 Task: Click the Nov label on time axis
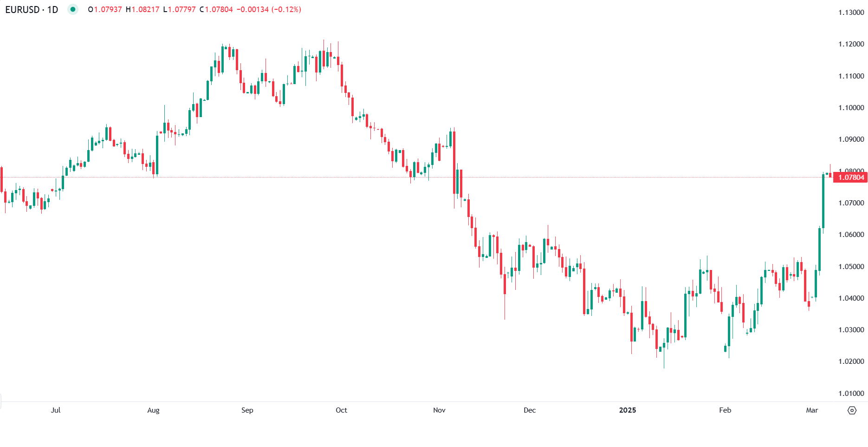tap(439, 410)
